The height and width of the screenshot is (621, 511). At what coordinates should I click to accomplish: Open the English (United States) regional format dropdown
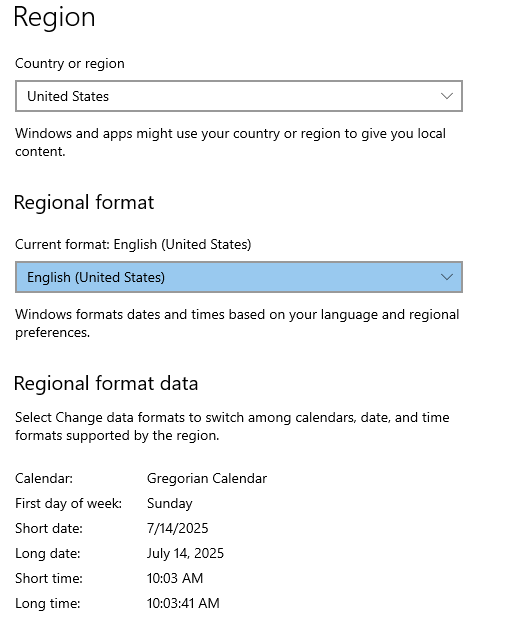(x=239, y=277)
